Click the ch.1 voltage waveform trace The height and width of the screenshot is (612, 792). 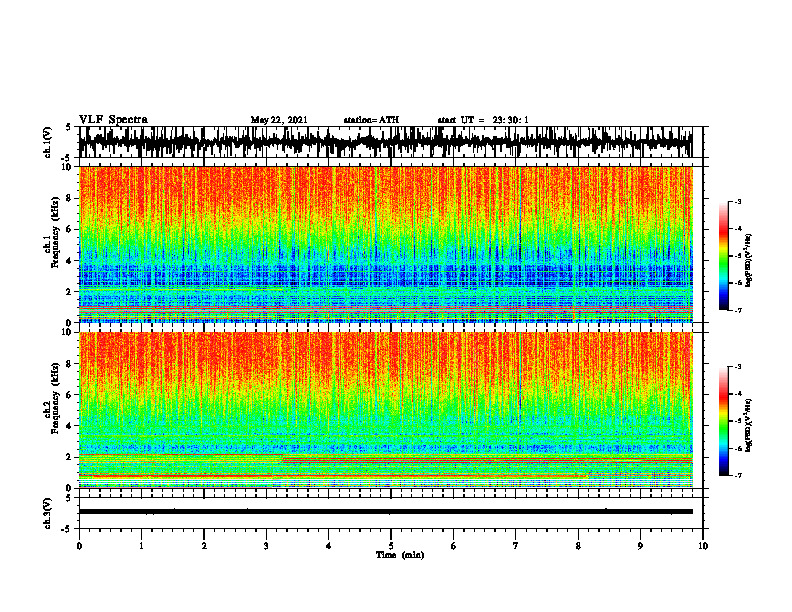[385, 142]
